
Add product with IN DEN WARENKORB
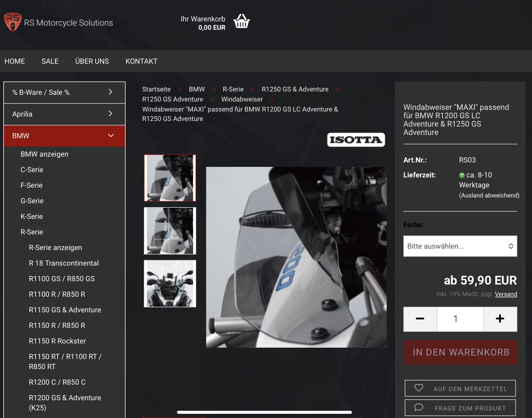pyautogui.click(x=460, y=352)
